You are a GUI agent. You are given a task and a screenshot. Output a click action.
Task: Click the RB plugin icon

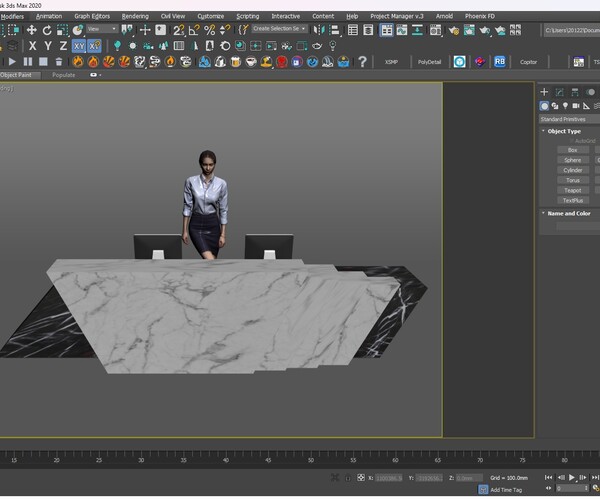pos(499,61)
